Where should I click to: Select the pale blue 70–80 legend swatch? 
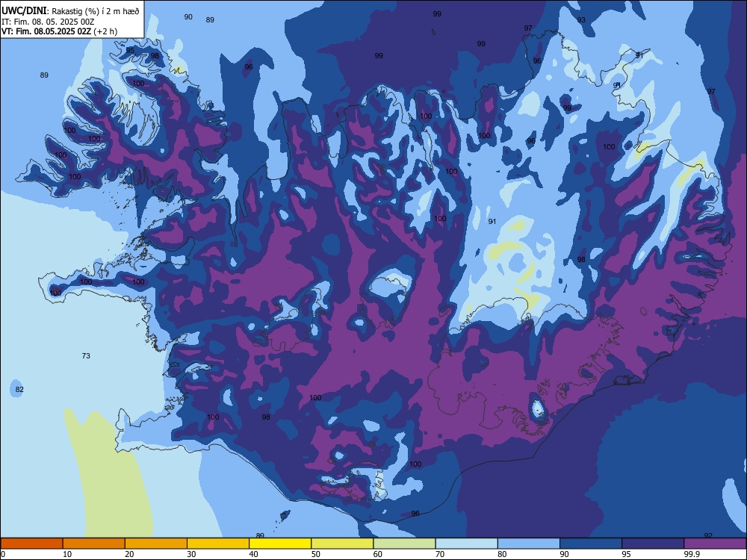466,544
